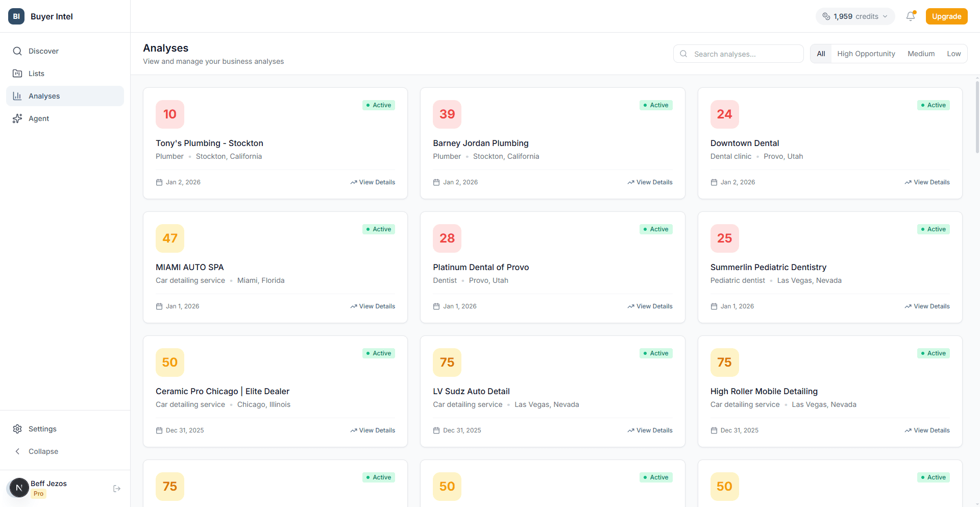Select the Analyses sidebar menu item
This screenshot has width=980, height=507.
pyautogui.click(x=44, y=96)
